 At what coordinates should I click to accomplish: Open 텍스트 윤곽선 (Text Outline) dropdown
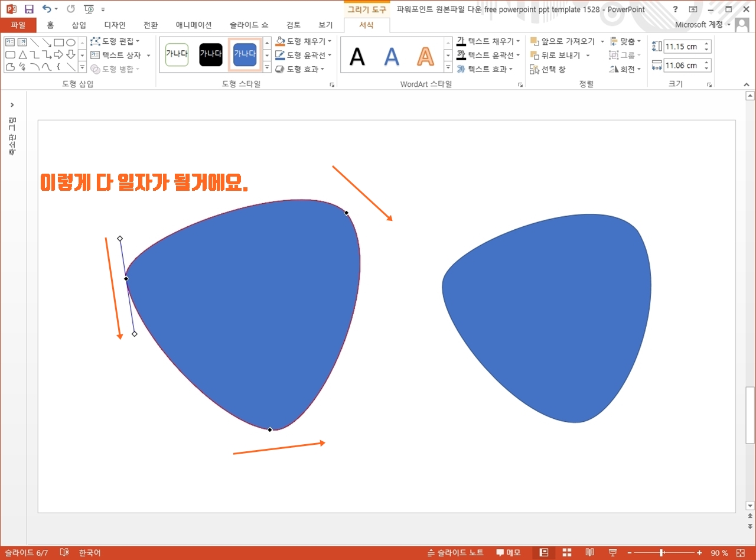[x=488, y=55]
